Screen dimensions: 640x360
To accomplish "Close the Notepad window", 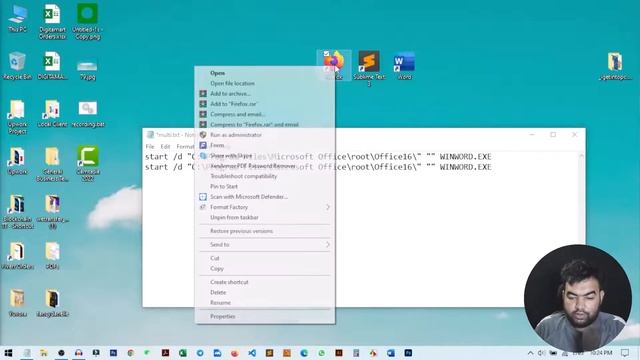I will coord(574,135).
